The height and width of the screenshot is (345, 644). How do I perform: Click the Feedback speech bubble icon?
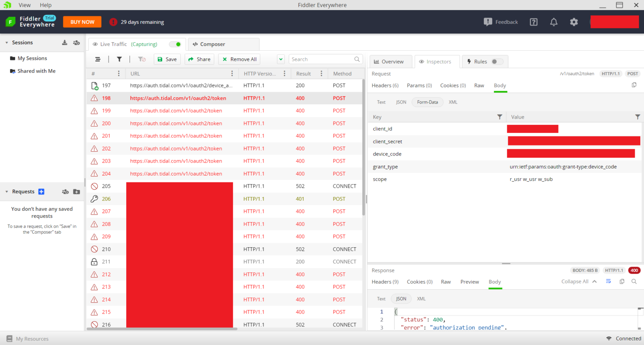pyautogui.click(x=488, y=22)
